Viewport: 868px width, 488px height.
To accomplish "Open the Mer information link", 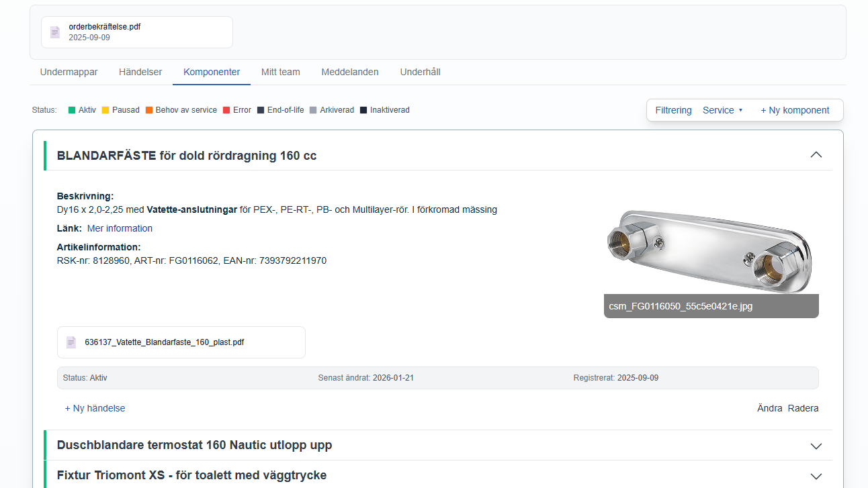I will pos(120,228).
